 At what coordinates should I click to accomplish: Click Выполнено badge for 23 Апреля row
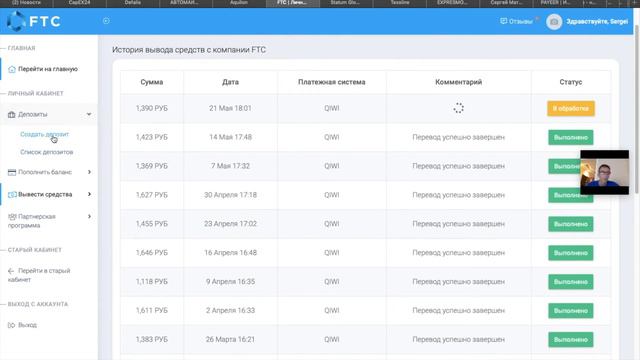coord(571,224)
